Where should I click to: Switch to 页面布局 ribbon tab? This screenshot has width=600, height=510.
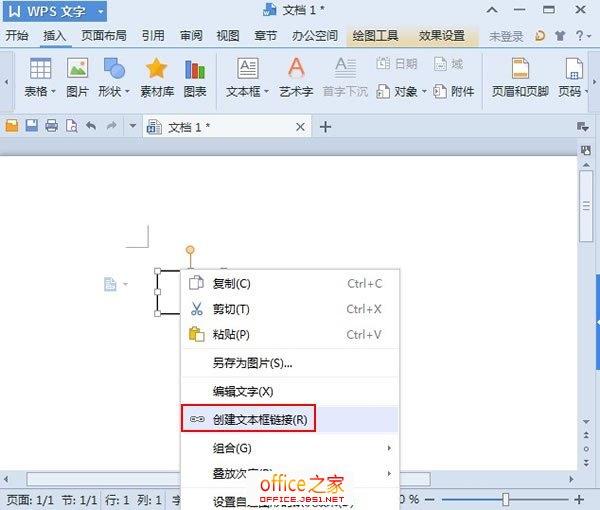104,36
